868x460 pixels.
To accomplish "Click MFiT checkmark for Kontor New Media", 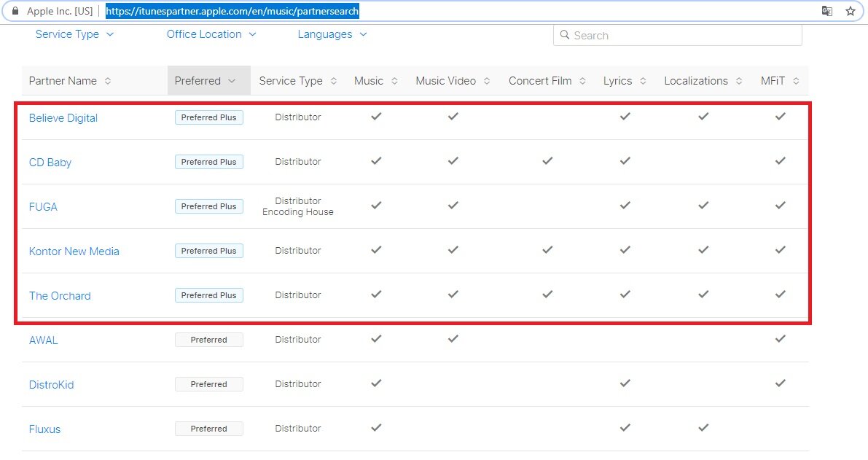I will click(781, 249).
